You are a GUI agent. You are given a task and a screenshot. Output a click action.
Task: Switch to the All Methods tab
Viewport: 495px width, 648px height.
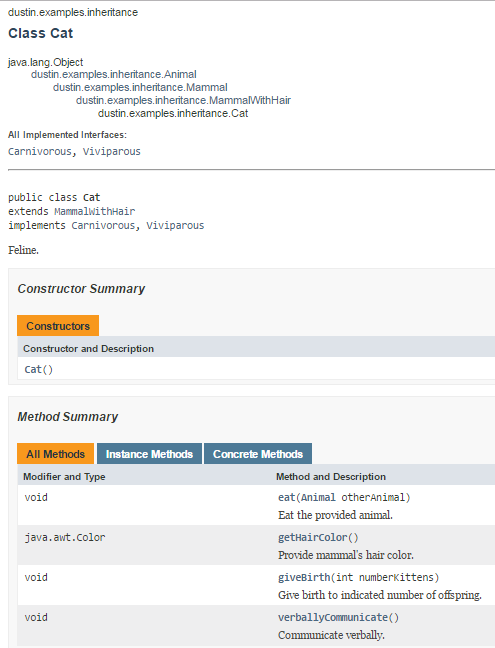(55, 454)
